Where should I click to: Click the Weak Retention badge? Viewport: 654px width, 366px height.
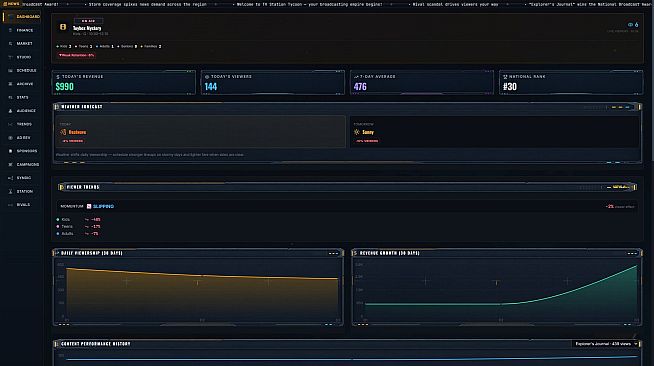[x=76, y=55]
